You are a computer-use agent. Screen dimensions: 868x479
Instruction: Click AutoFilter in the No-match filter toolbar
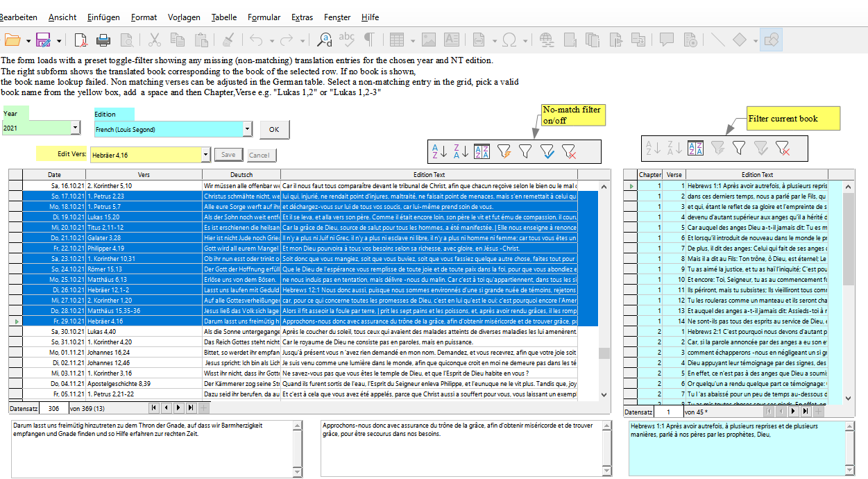click(x=504, y=151)
